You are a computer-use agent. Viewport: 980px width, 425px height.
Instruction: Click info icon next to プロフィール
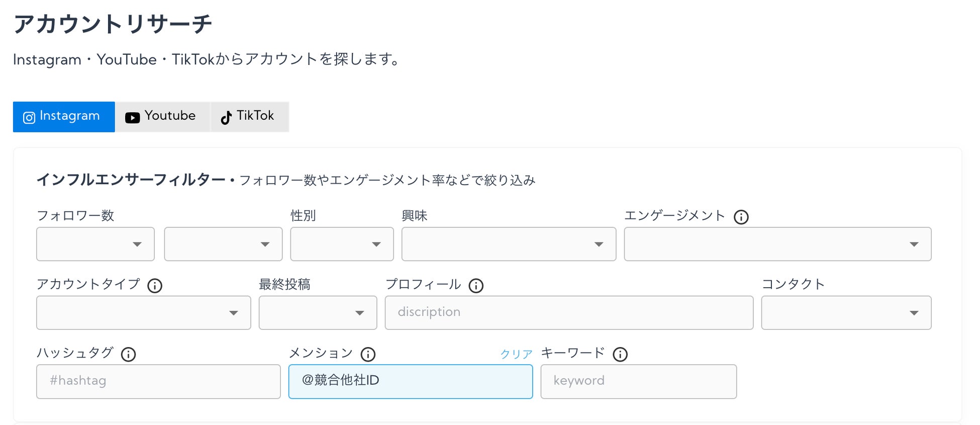(x=476, y=286)
